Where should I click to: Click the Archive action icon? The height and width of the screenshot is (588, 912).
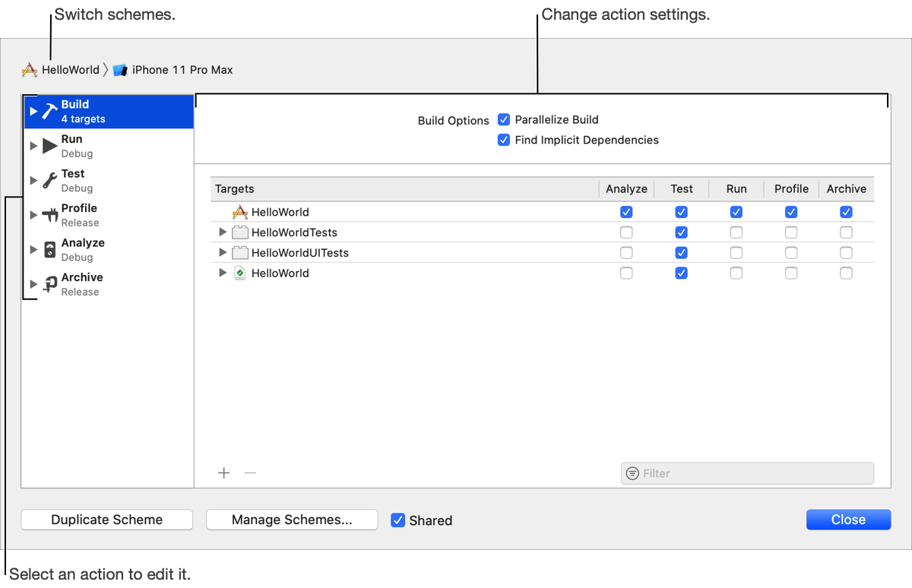point(49,284)
